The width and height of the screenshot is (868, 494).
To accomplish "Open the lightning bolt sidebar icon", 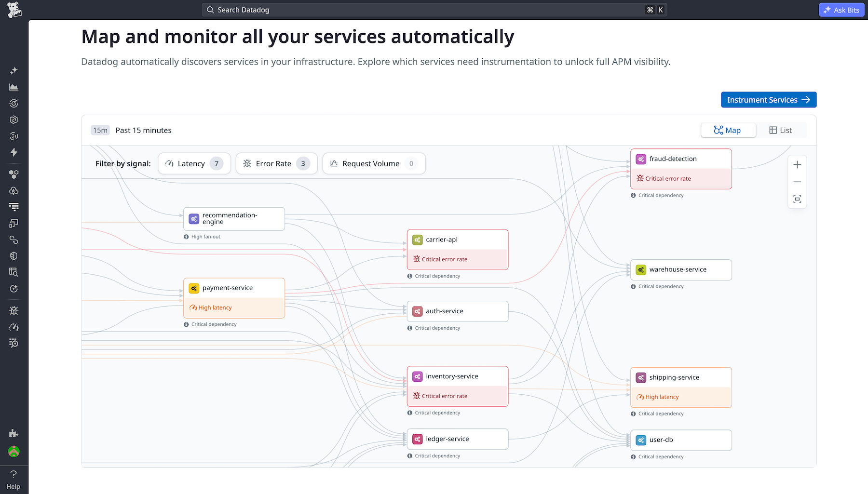I will [x=14, y=152].
